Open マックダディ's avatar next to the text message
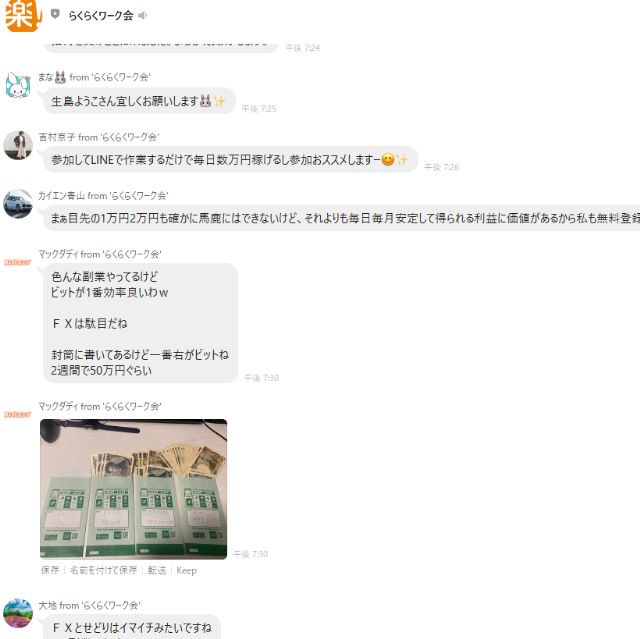Viewport: 640px width, 639px height. (x=18, y=262)
